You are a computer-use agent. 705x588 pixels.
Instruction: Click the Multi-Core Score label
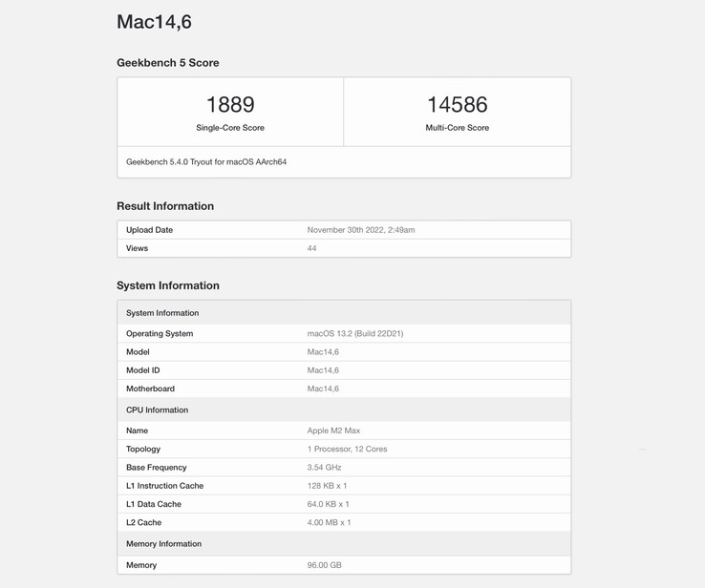pyautogui.click(x=457, y=128)
